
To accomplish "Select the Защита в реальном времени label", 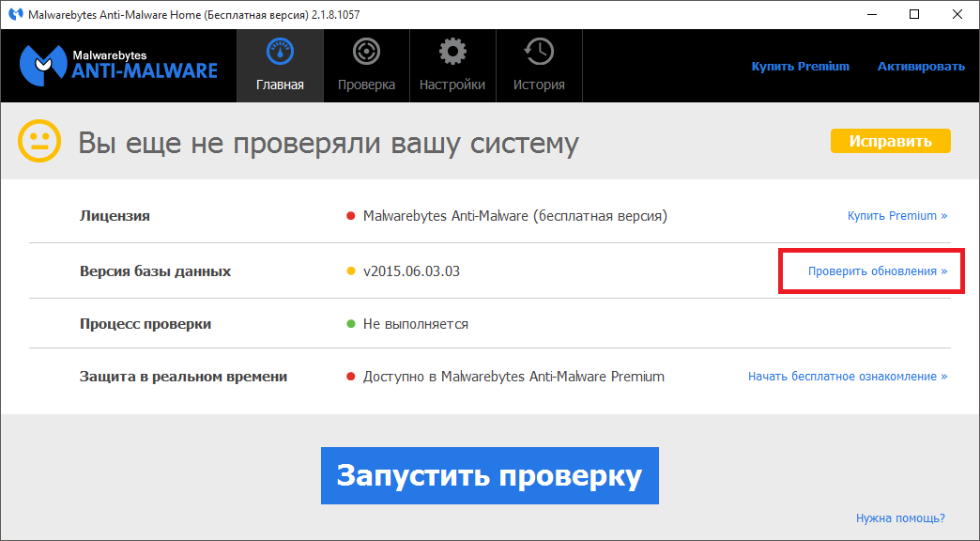I will (183, 377).
